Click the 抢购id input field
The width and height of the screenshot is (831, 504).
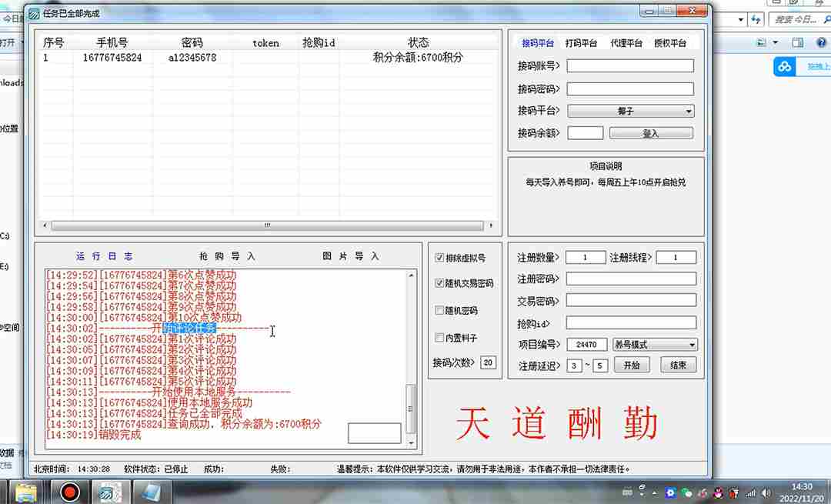(631, 322)
